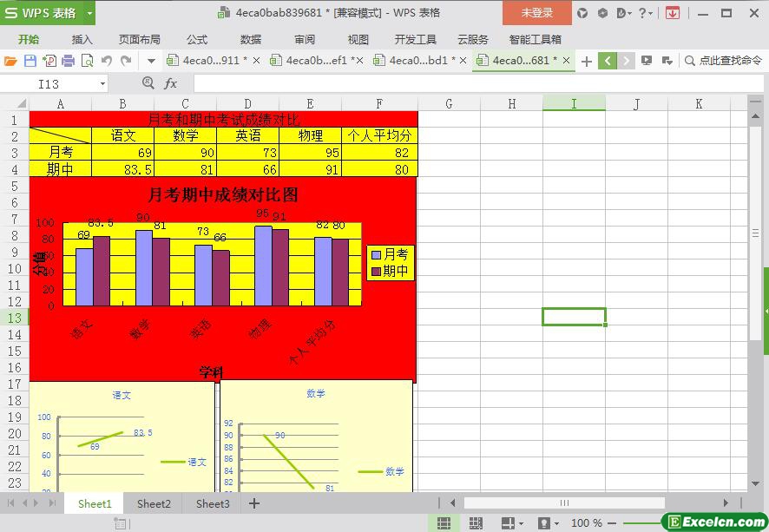Click the print preview icon
Image resolution: width=769 pixels, height=532 pixels.
87,61
